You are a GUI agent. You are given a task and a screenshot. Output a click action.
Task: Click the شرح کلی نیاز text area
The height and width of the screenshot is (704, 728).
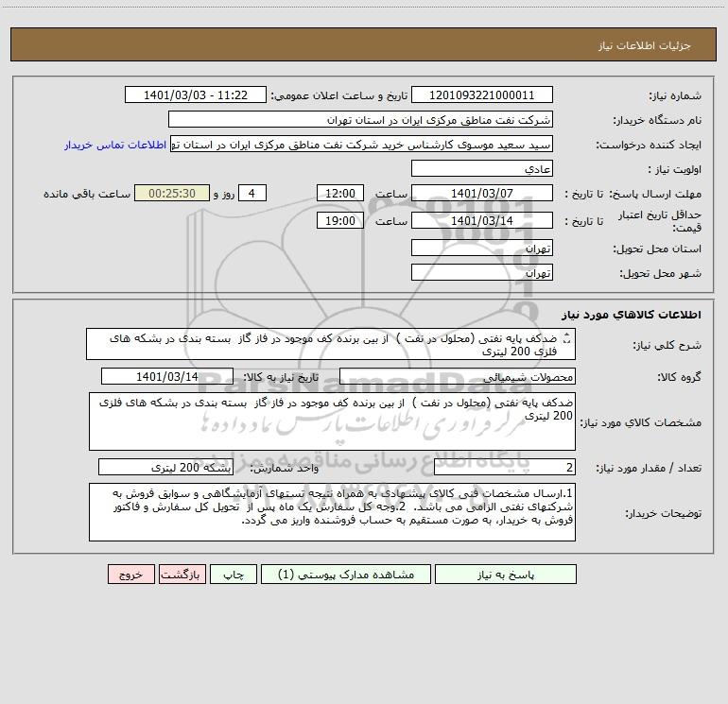331,344
